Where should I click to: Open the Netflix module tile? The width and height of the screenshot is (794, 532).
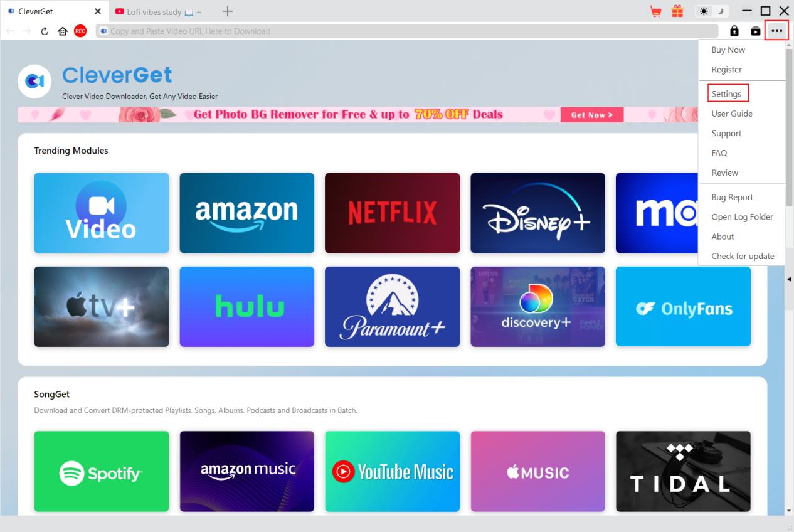click(x=393, y=213)
